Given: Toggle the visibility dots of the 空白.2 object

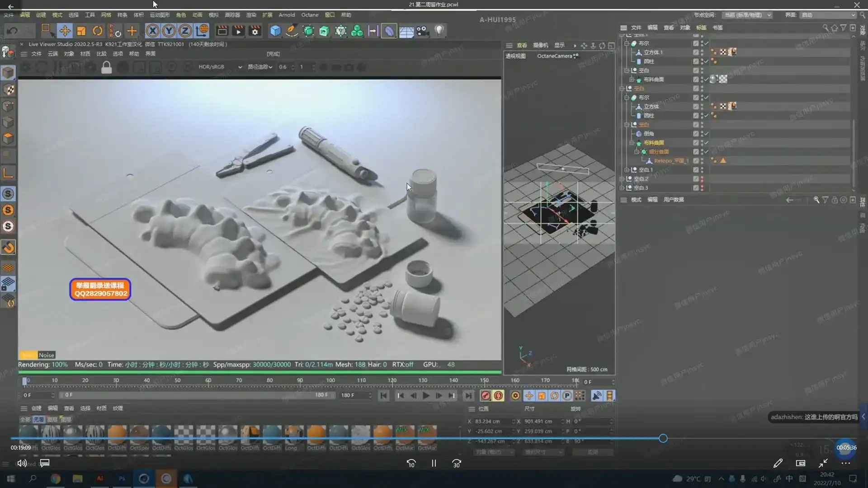Looking at the screenshot, I should tap(702, 179).
